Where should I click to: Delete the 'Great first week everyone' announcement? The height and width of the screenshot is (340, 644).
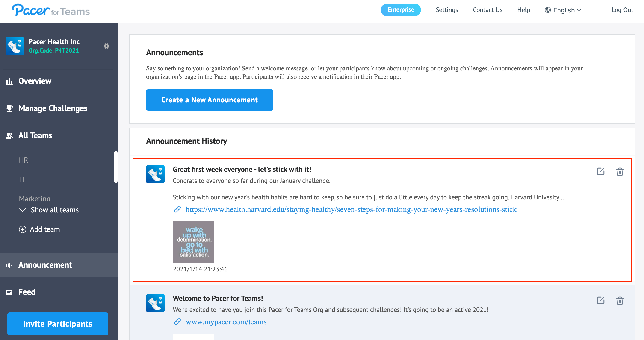[x=620, y=172]
